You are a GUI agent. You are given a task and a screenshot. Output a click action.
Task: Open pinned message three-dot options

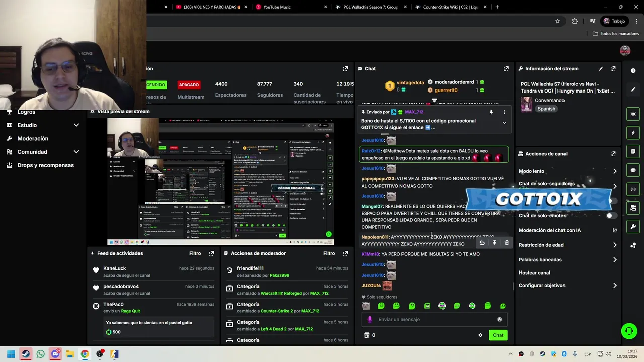(504, 112)
